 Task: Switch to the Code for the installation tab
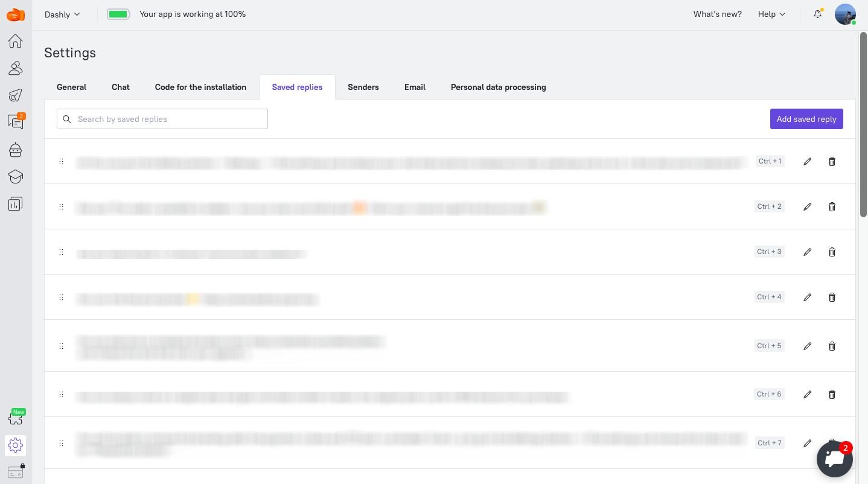pyautogui.click(x=200, y=87)
